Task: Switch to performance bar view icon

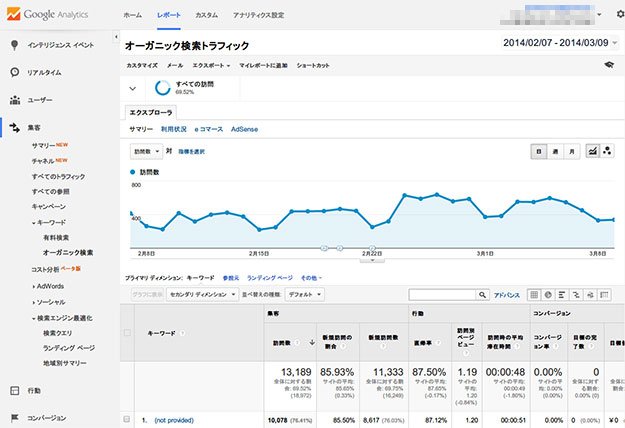Action: pyautogui.click(x=562, y=294)
